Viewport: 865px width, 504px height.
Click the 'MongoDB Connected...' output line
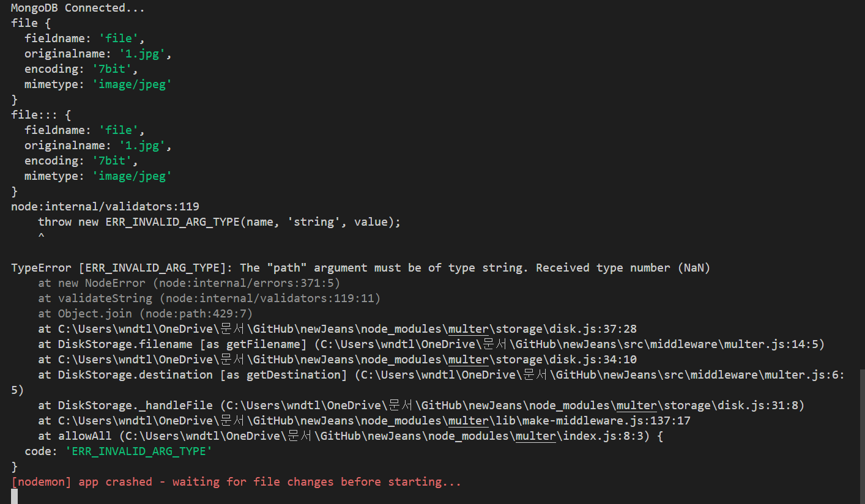78,8
